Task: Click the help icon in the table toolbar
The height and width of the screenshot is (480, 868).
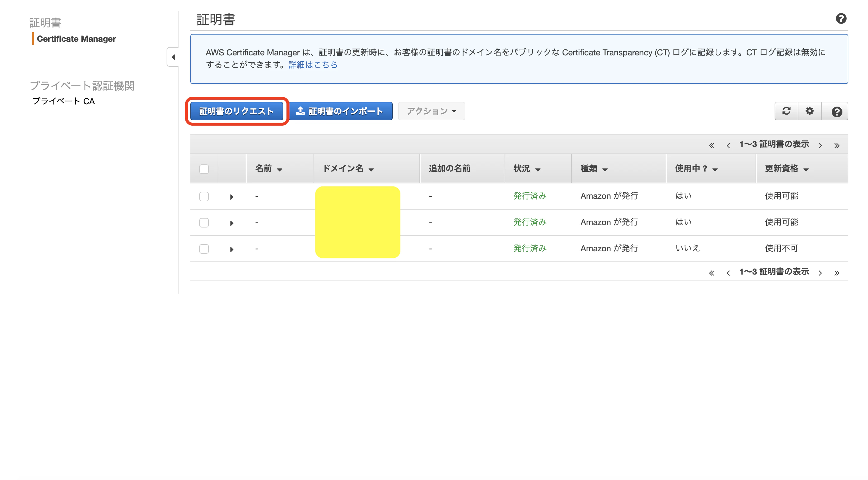Action: 836,111
